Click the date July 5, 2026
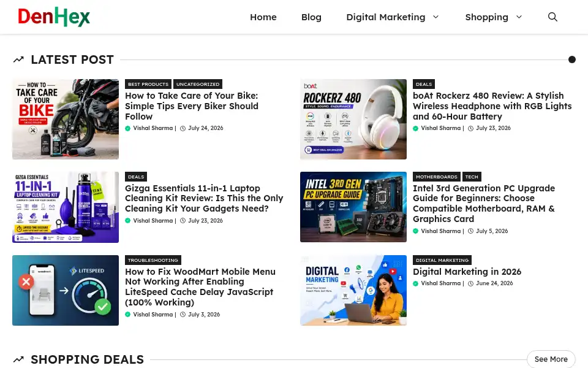The height and width of the screenshot is (368, 588). (492, 231)
